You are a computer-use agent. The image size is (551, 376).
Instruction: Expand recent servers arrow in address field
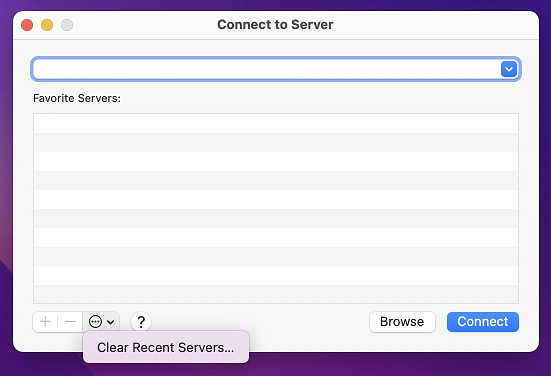click(508, 69)
